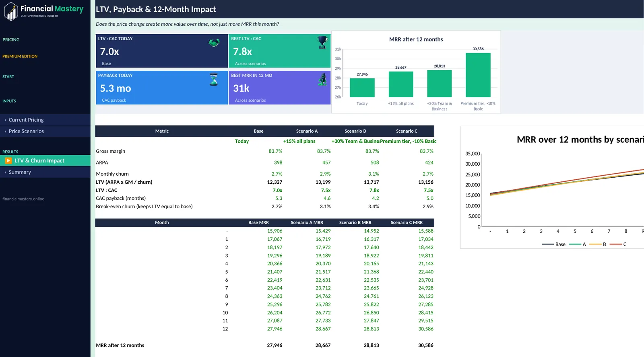The height and width of the screenshot is (357, 644).
Task: Click the trophy icon in Best LTV:CAC card
Action: [x=322, y=42]
